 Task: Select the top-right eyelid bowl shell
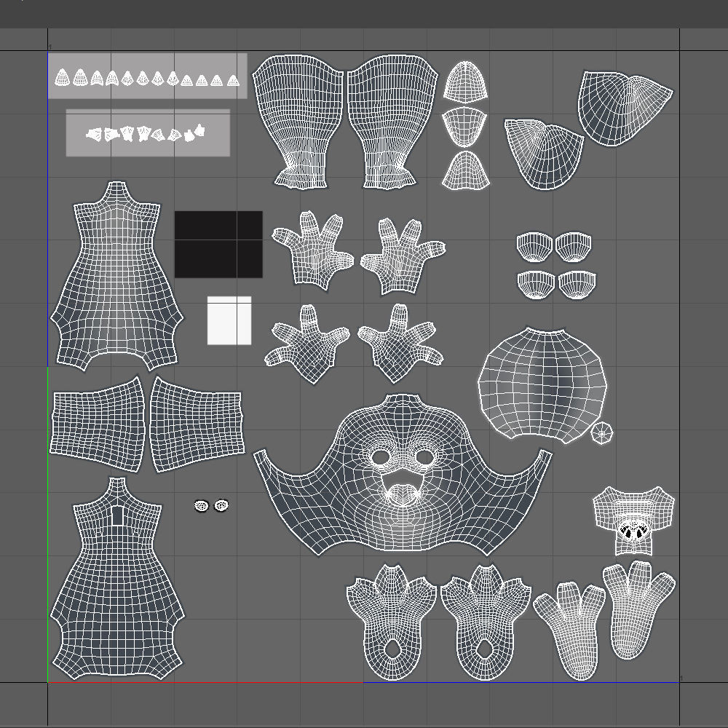574,247
